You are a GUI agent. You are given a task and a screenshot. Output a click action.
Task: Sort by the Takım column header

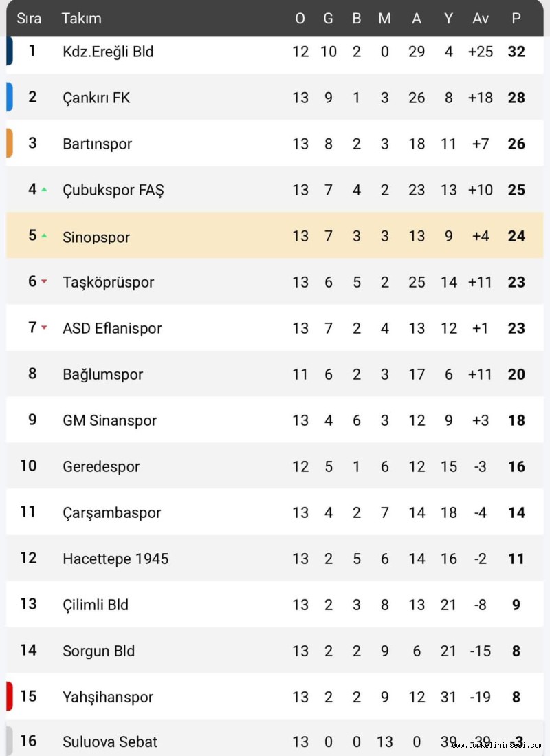tap(81, 19)
